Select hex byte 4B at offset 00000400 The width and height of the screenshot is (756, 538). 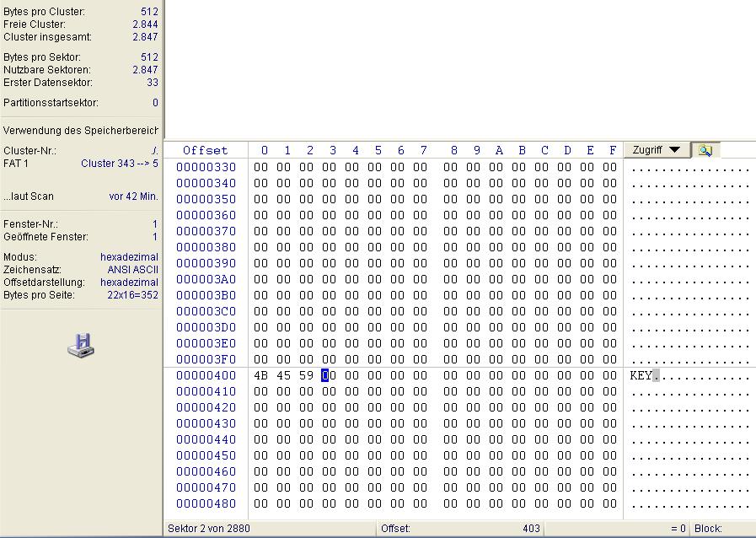[x=261, y=375]
